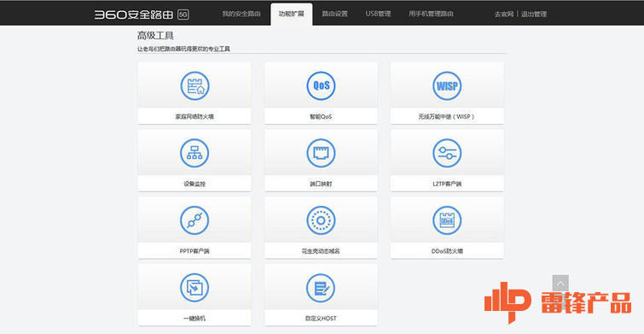Open the 一键换机 transfer icon
This screenshot has width=644, height=334.
(194, 288)
